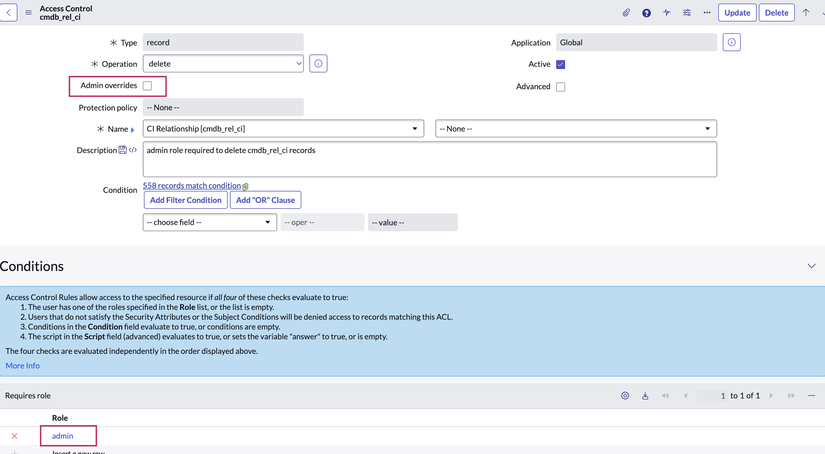Screen dimensions: 825x454
Task: Enable the Advanced checkbox
Action: (561, 87)
